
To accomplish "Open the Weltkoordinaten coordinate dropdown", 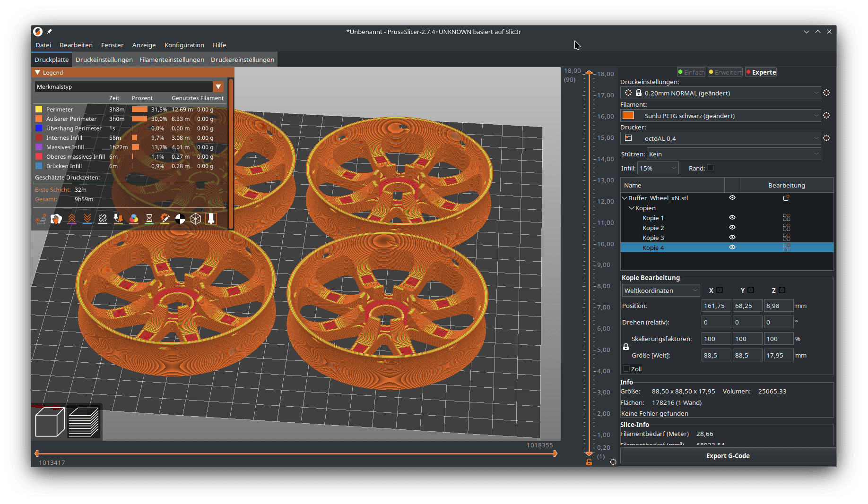I will (660, 290).
